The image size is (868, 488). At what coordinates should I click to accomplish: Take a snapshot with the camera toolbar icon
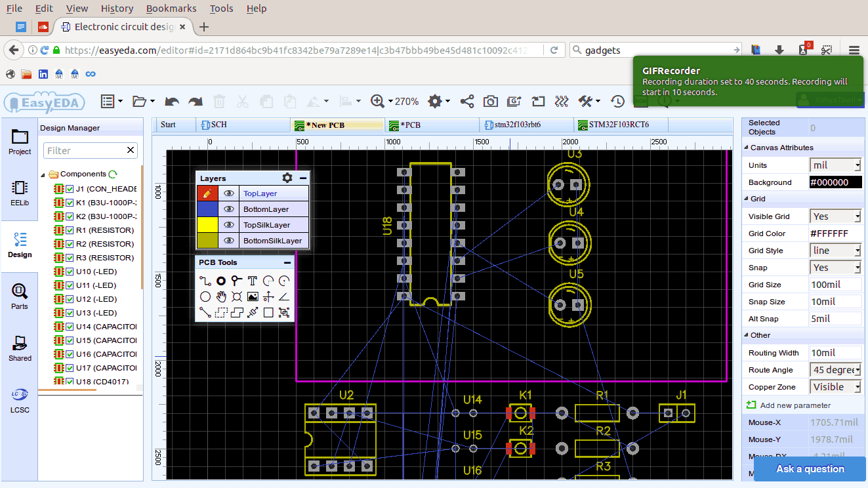(x=491, y=101)
